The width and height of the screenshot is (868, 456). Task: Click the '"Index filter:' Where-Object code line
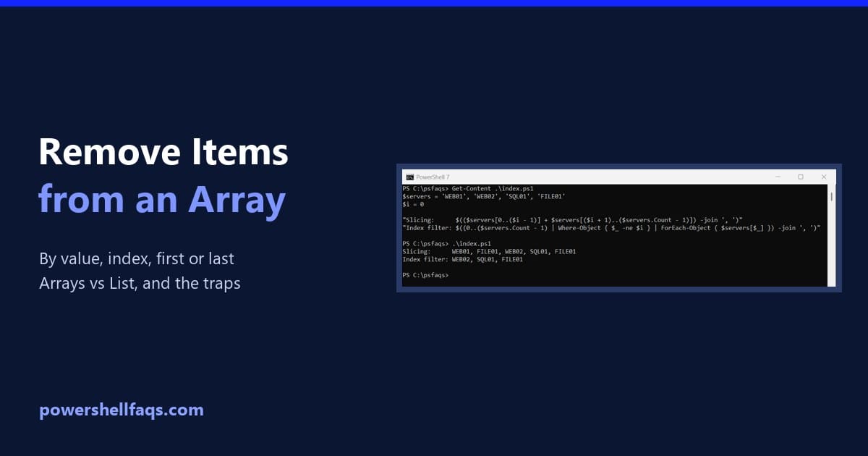click(611, 227)
